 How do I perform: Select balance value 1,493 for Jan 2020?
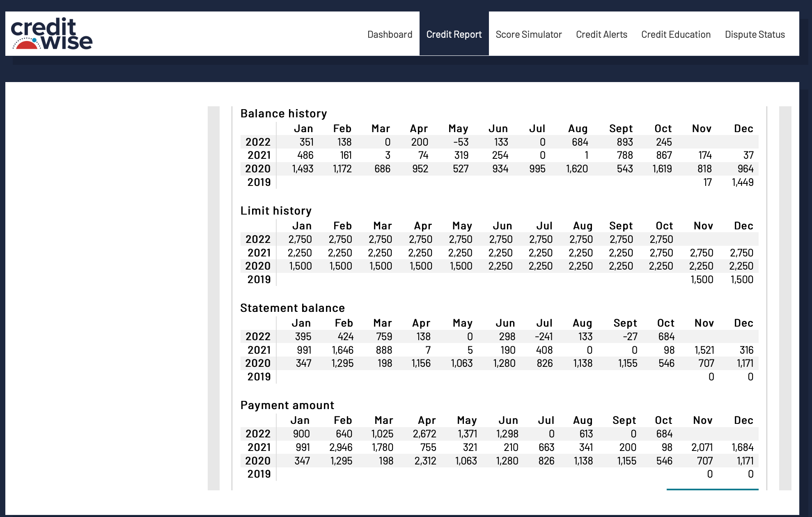[303, 169]
